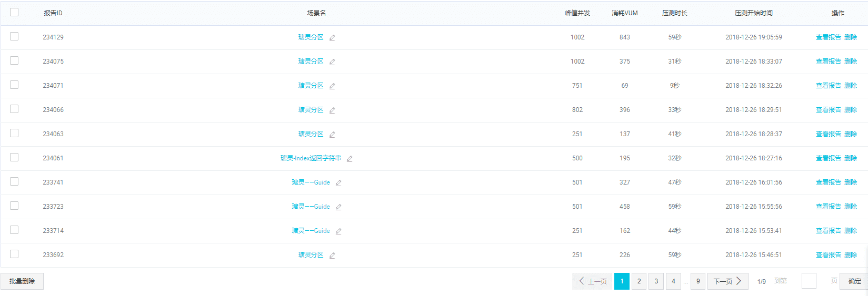Open scene 瑋灵-Index返回字符串 link
The width and height of the screenshot is (868, 296).
311,158
